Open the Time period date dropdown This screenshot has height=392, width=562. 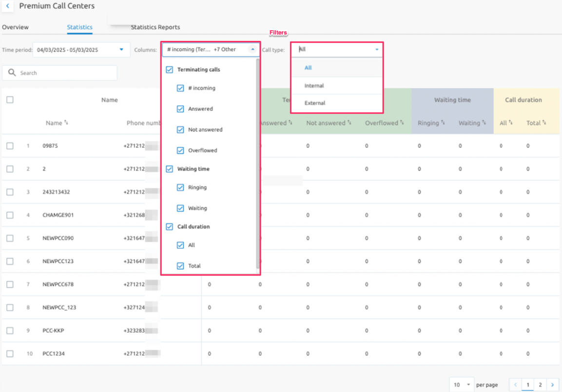tap(121, 50)
